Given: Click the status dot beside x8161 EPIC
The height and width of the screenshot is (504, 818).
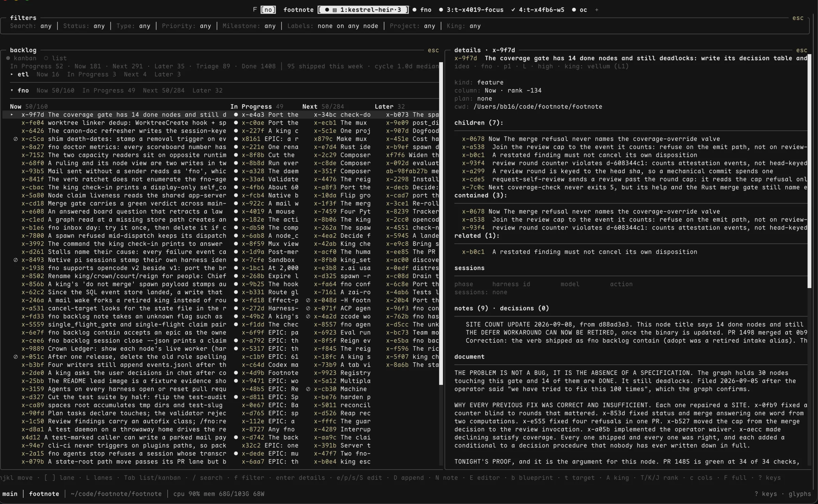Looking at the screenshot, I should 236,139.
